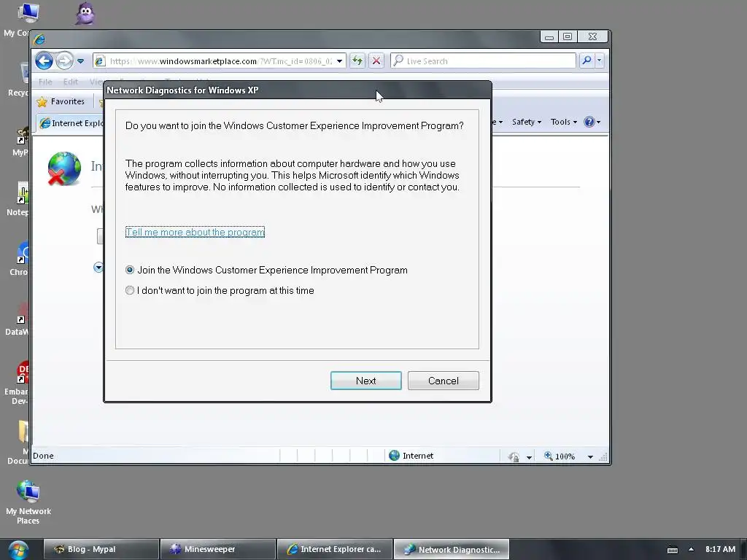This screenshot has height=560, width=747.
Task: Open the Tools menu
Action: pos(564,122)
